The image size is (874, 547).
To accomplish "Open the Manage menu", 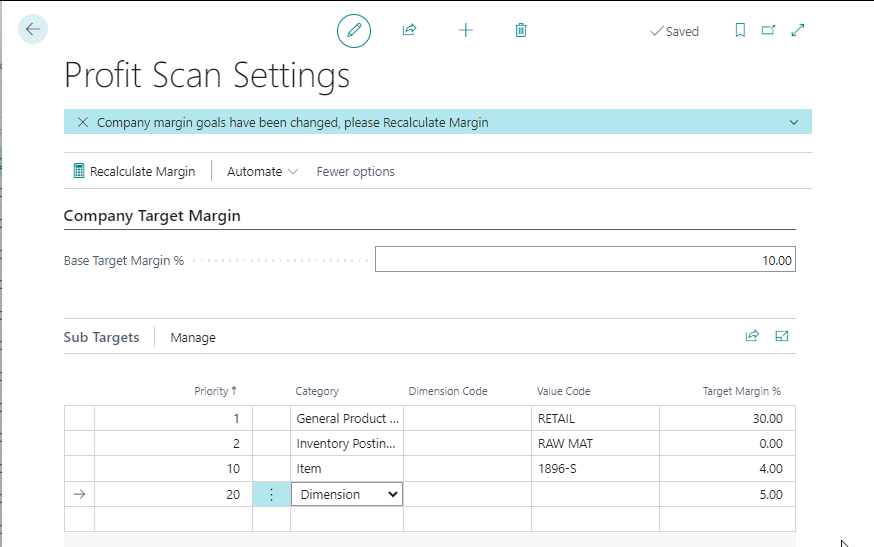I will click(x=193, y=338).
